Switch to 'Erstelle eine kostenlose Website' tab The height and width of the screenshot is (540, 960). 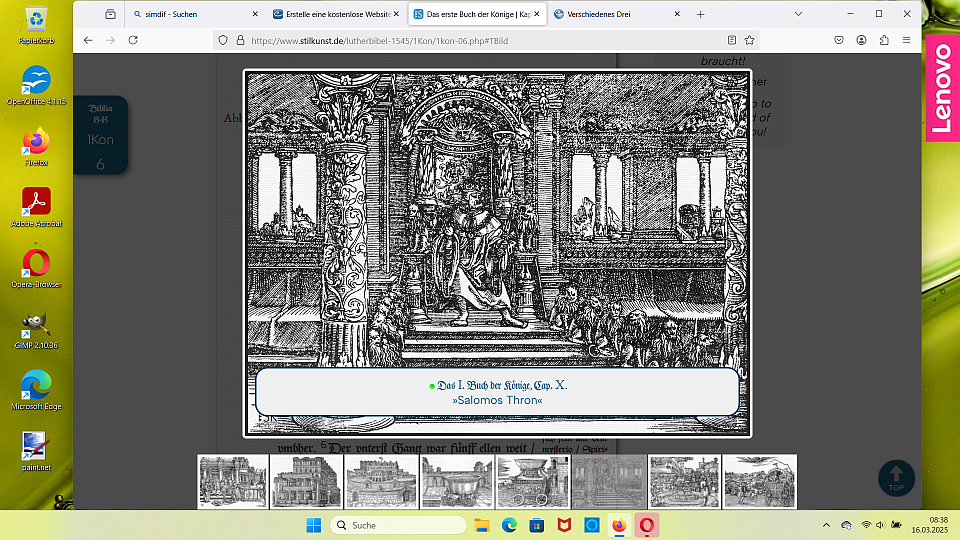coord(336,14)
